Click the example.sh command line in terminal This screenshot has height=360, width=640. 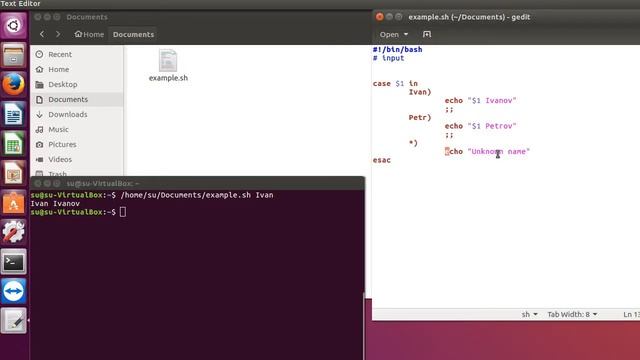[152, 195]
